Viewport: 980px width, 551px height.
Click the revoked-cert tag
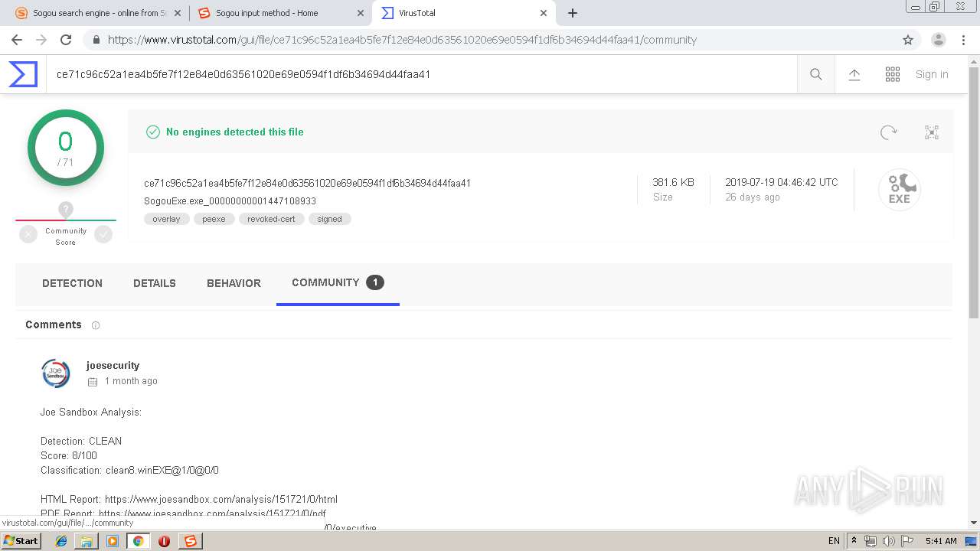click(x=271, y=219)
